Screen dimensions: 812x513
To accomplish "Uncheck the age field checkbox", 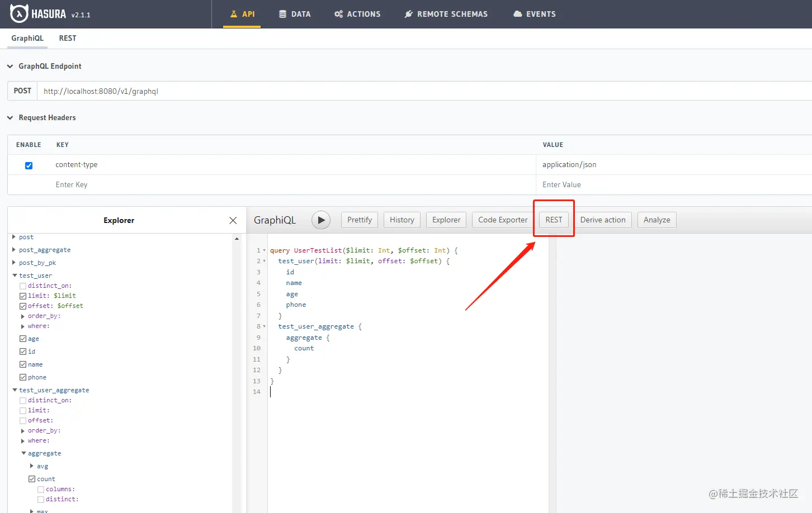I will 23,339.
